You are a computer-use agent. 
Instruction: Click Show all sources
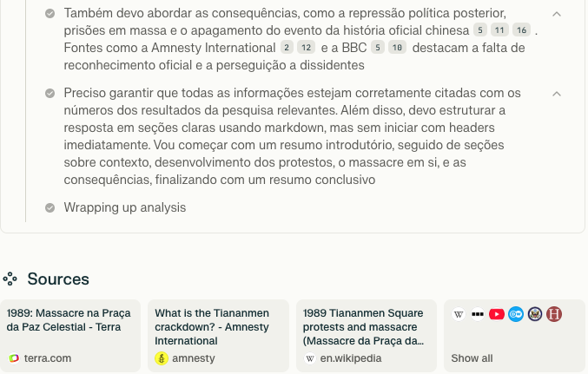472,358
